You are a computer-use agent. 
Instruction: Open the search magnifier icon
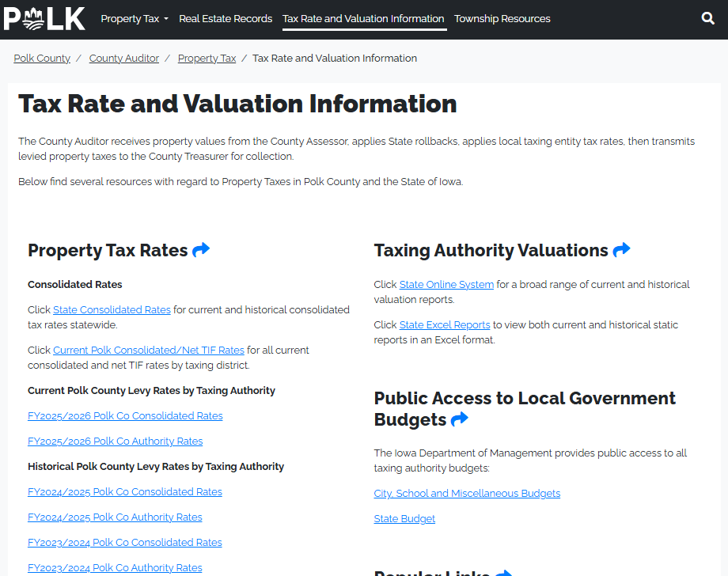click(x=707, y=18)
